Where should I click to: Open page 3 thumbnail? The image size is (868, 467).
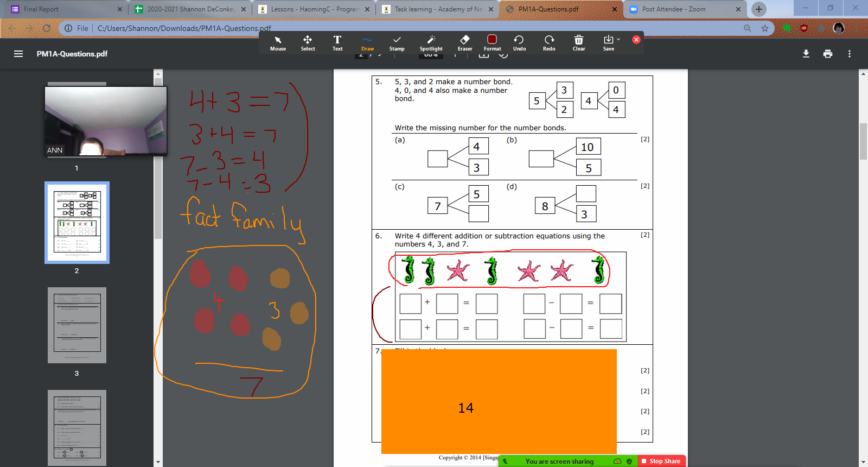(77, 325)
